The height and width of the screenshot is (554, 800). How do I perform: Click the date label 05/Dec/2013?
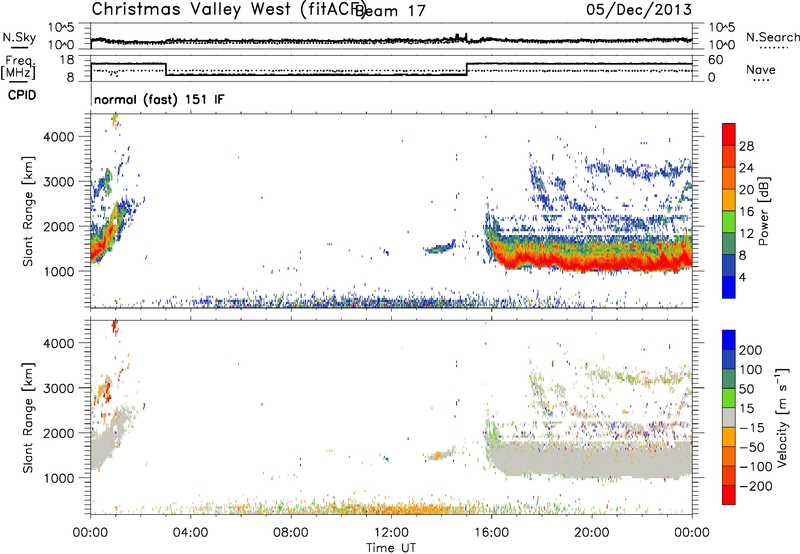[x=639, y=9]
